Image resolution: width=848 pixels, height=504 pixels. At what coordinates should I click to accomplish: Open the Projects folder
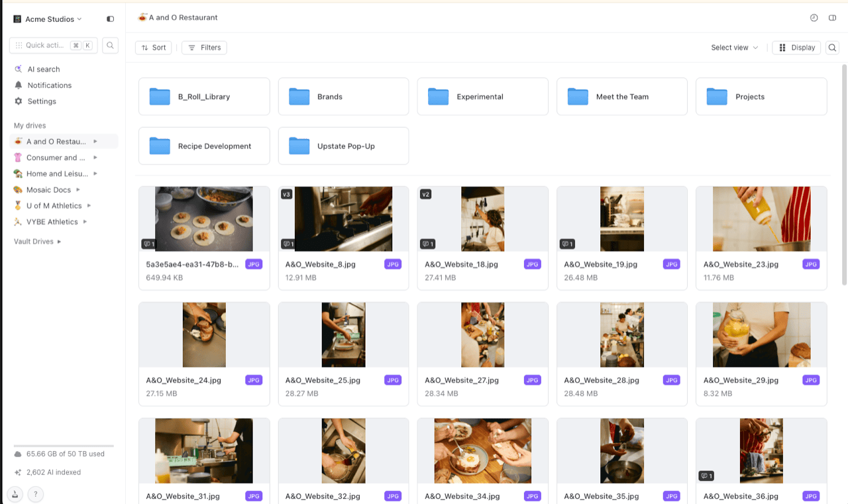(761, 97)
